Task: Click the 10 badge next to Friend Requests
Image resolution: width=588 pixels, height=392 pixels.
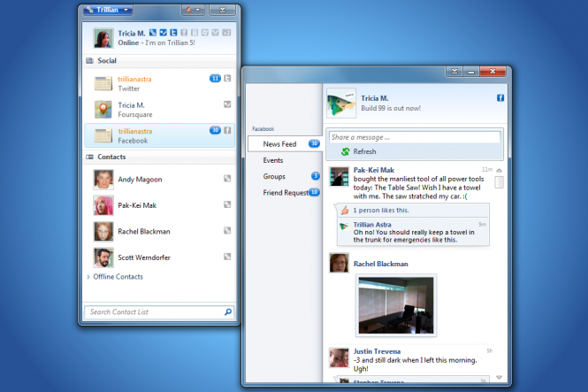Action: tap(314, 192)
